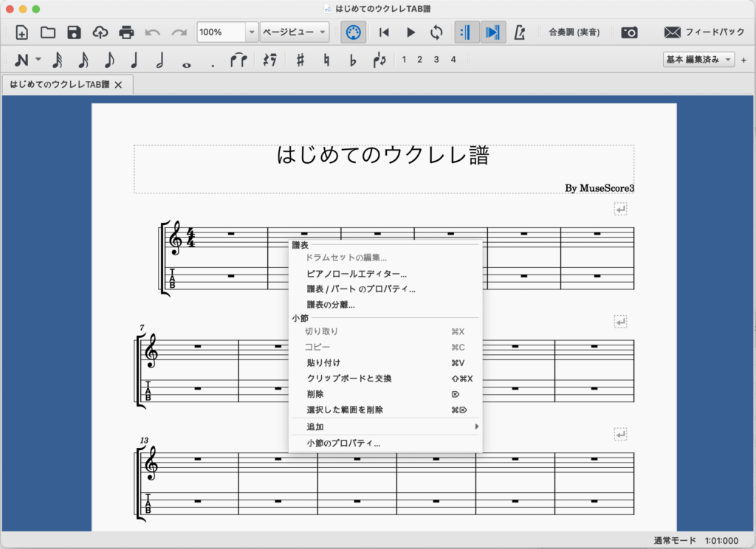Choose 貼り付け from the context menu
Screen dimensions: 756x549
pyautogui.click(x=323, y=363)
